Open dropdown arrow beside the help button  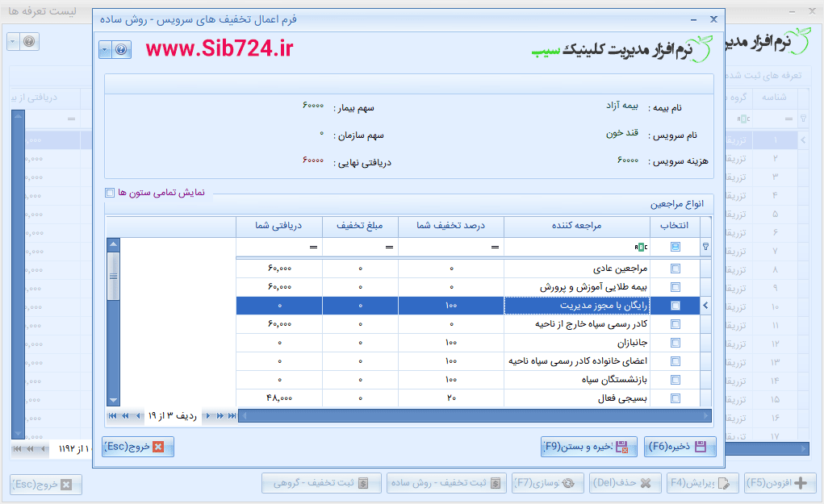(x=103, y=49)
